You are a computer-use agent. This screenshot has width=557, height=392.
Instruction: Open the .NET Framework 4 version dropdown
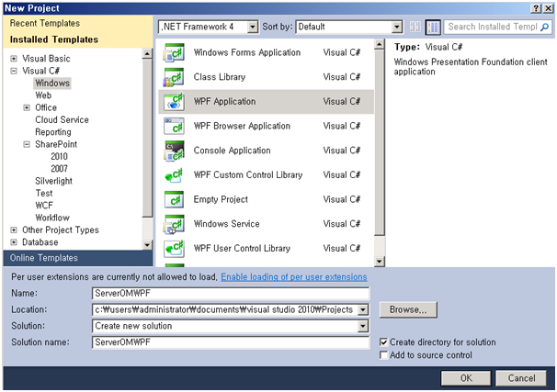(x=253, y=27)
